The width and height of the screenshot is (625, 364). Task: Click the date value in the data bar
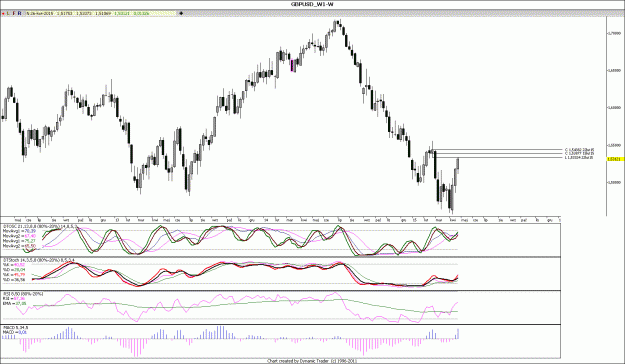pyautogui.click(x=40, y=13)
